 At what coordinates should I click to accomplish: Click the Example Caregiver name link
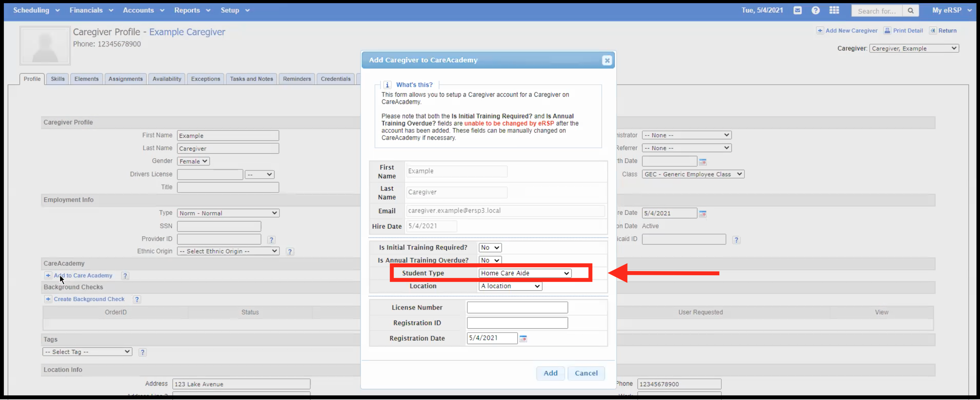click(187, 32)
